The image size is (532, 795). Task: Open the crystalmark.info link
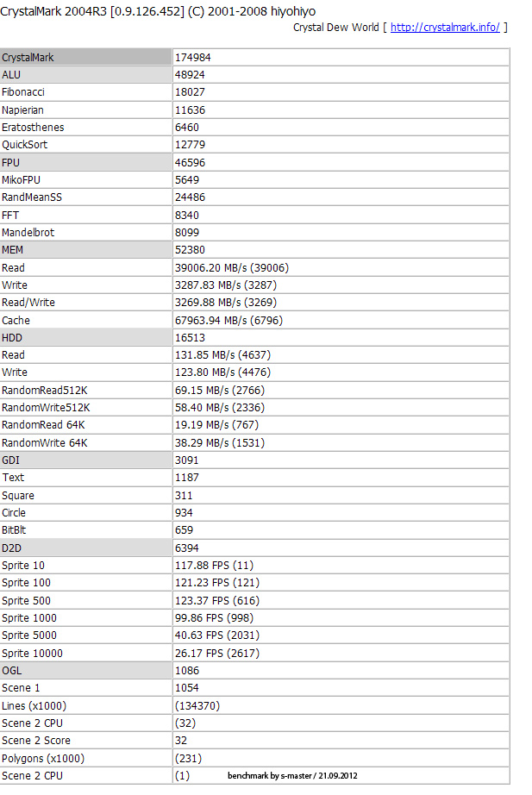click(x=445, y=27)
